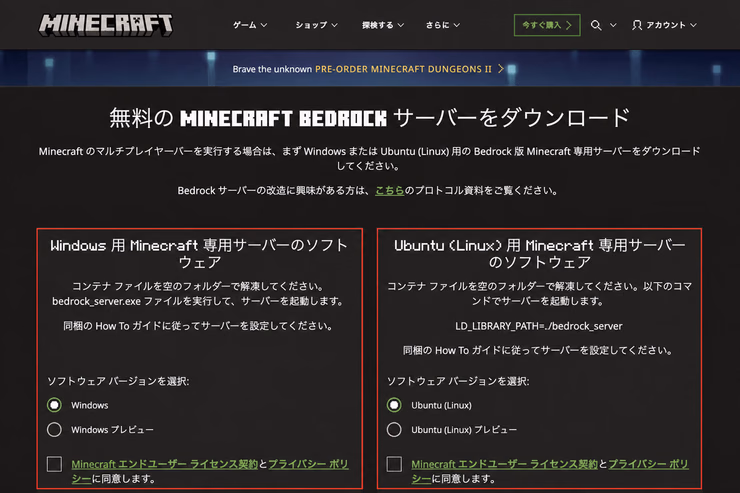Expand the chevron next to 探検する
This screenshot has width=740, height=493.
coord(401,25)
